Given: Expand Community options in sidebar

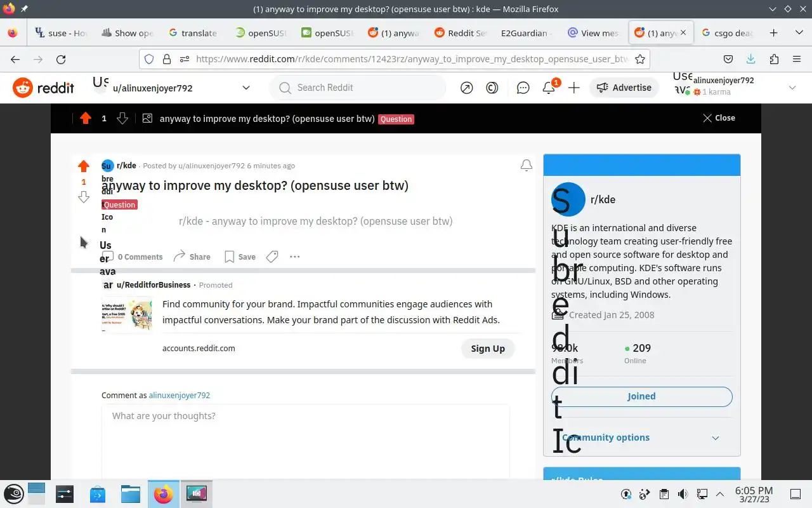Looking at the screenshot, I should (x=641, y=438).
